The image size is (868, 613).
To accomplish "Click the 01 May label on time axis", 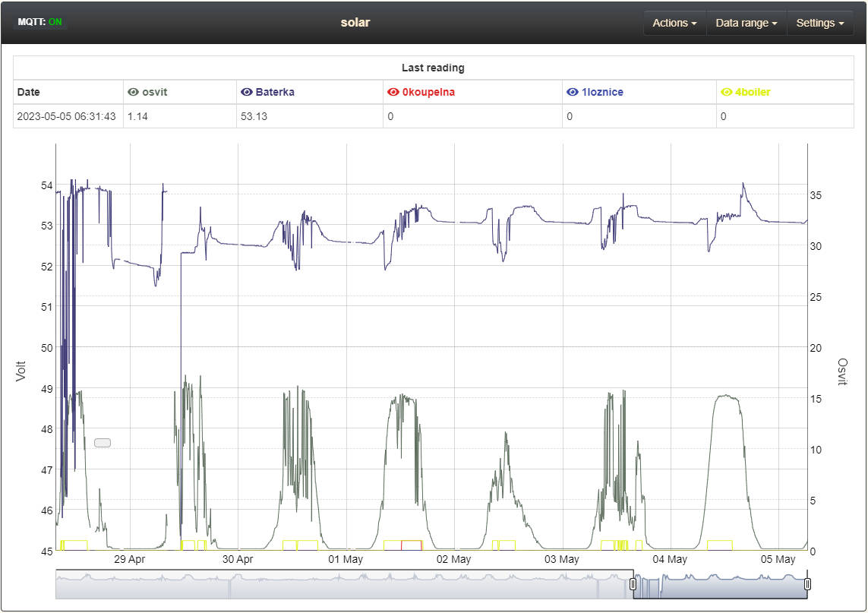I will [346, 559].
